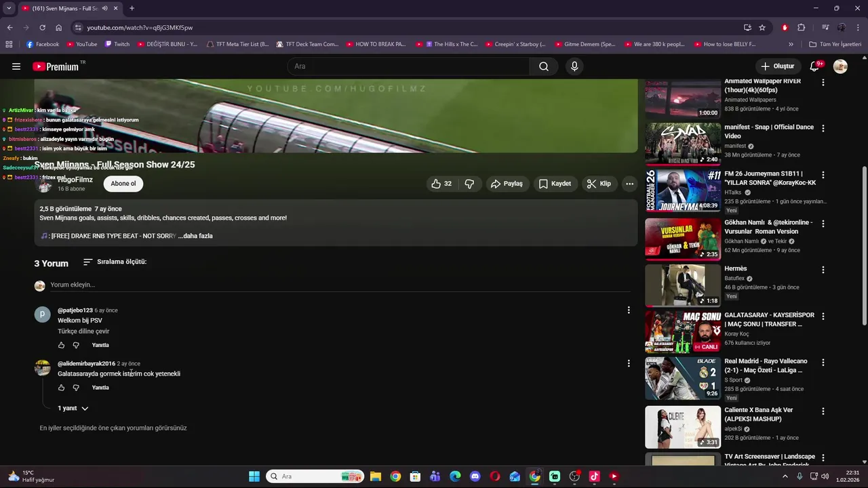Viewport: 868px width, 488px height.
Task: Bookmark this page with the star icon
Action: (762, 28)
